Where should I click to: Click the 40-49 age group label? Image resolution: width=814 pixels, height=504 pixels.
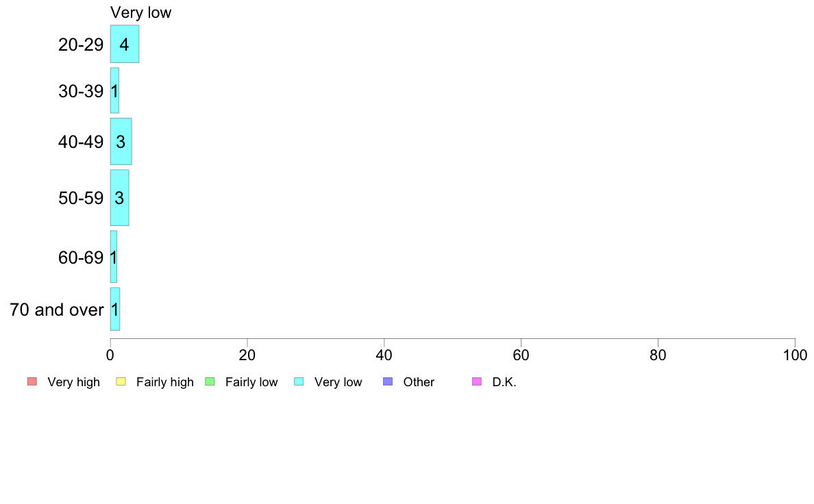(x=81, y=142)
